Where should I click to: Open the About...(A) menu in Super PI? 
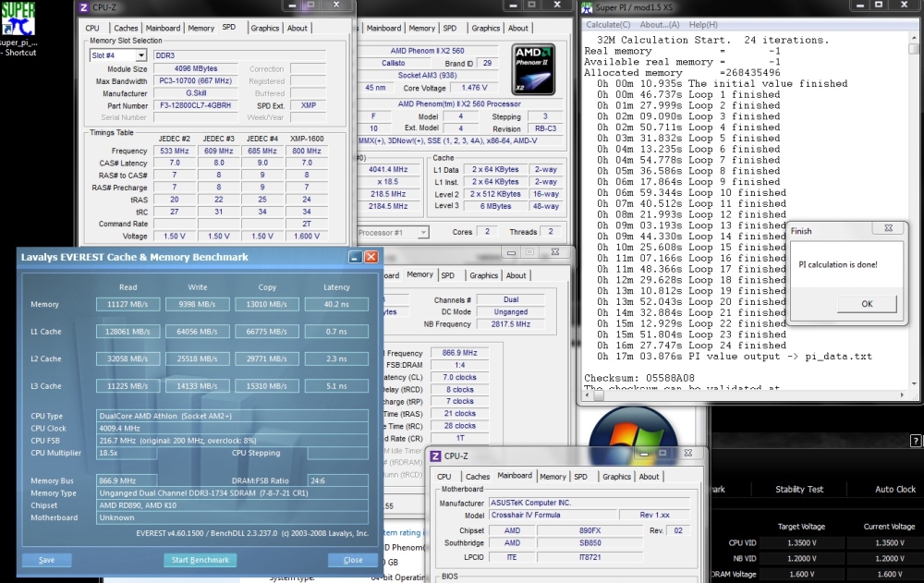click(660, 25)
